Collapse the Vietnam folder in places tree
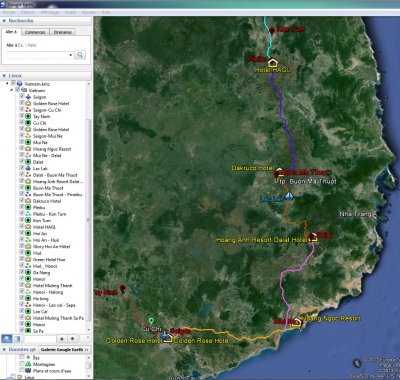The height and width of the screenshot is (380, 400). (x=12, y=90)
